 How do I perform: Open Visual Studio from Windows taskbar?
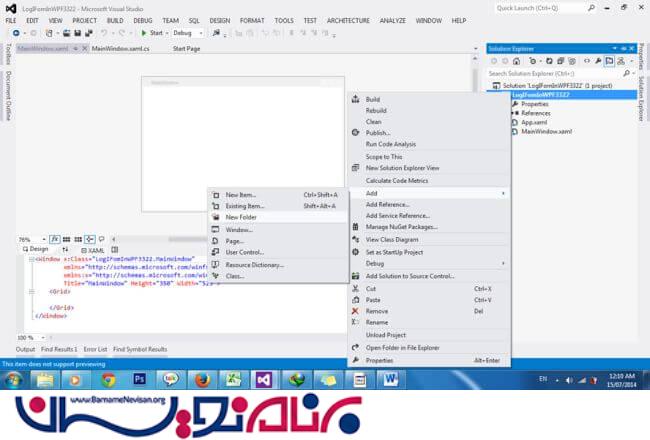click(x=263, y=380)
